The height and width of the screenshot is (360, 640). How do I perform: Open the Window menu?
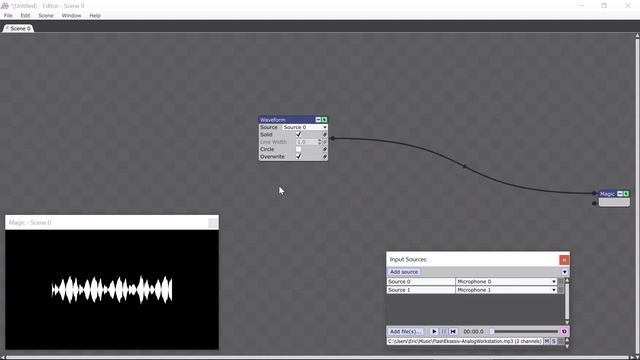(x=71, y=16)
